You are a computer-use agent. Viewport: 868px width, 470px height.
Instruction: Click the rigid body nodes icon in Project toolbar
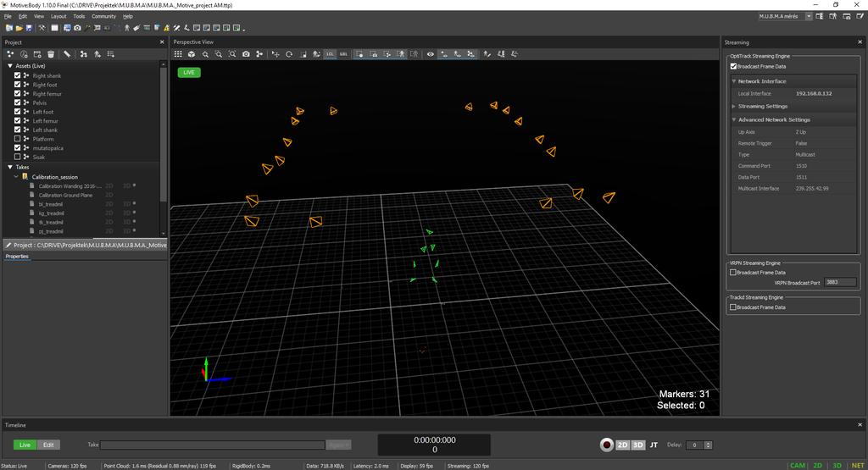pos(84,54)
